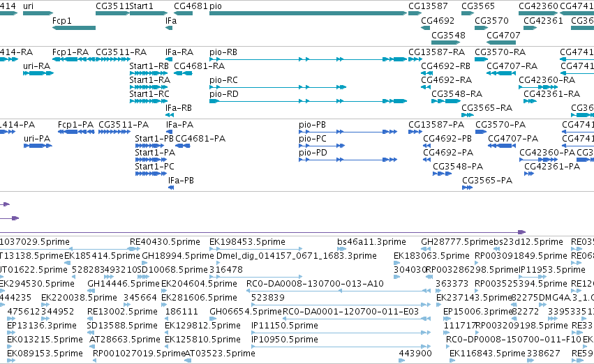The height and width of the screenshot is (364, 594).
Task: Select EST GH18994.5prime label
Action: [178, 256]
